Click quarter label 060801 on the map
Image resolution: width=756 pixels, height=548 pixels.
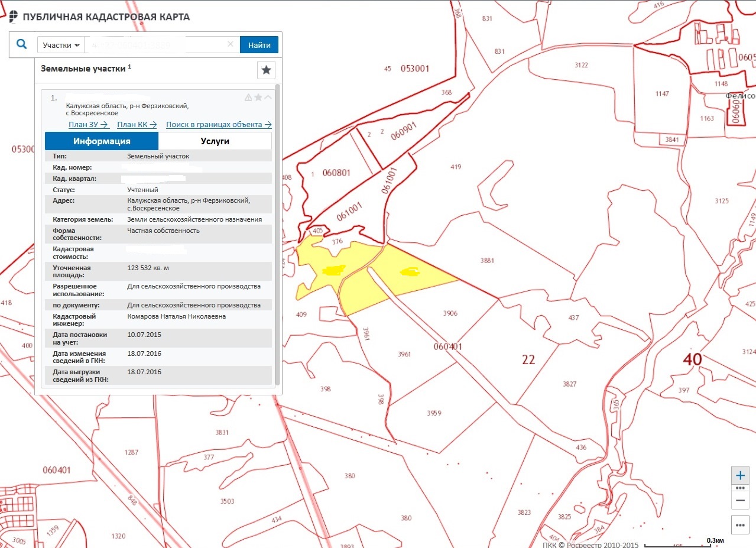click(x=336, y=173)
